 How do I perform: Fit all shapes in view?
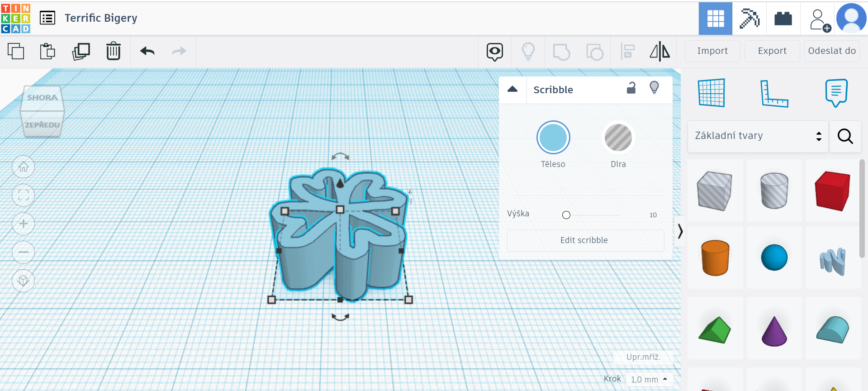(24, 195)
